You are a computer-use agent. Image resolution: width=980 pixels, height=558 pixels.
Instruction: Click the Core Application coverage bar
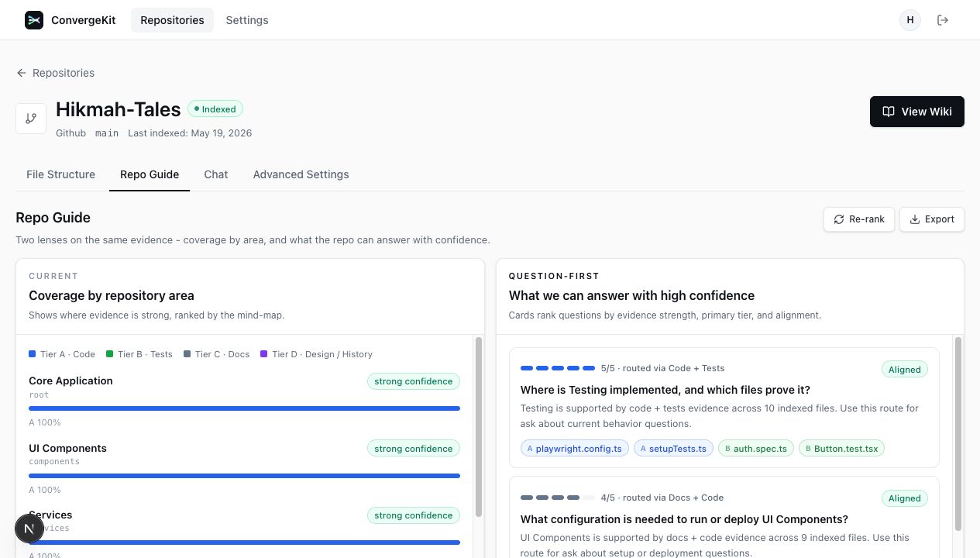tap(244, 408)
